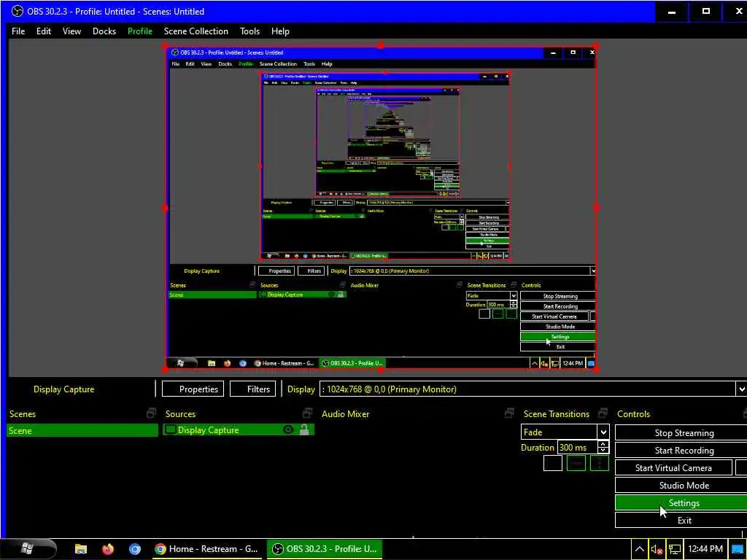Switch to Home - Restream Chrome window
Image resolution: width=747 pixels, height=560 pixels.
click(206, 548)
